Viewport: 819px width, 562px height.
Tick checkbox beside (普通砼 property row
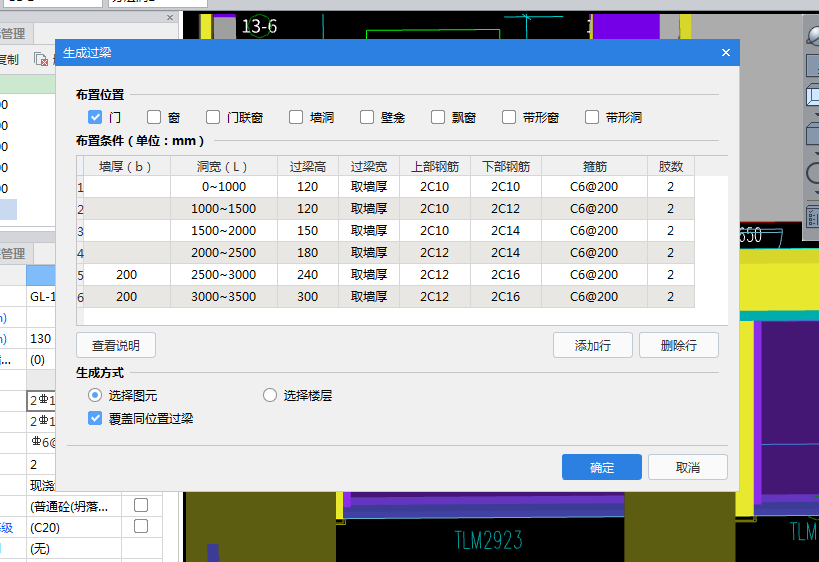pos(141,505)
